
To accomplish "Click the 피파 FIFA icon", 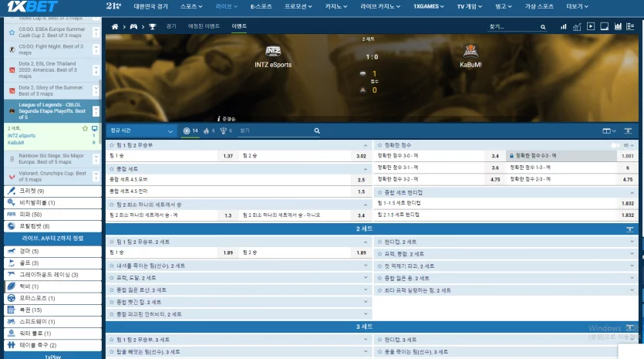I will (x=12, y=215).
